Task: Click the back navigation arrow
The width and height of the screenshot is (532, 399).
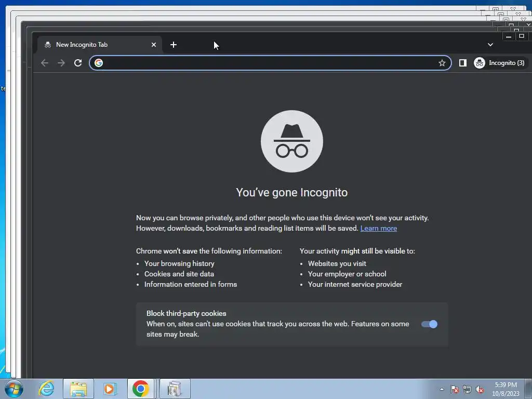Action: tap(45, 63)
